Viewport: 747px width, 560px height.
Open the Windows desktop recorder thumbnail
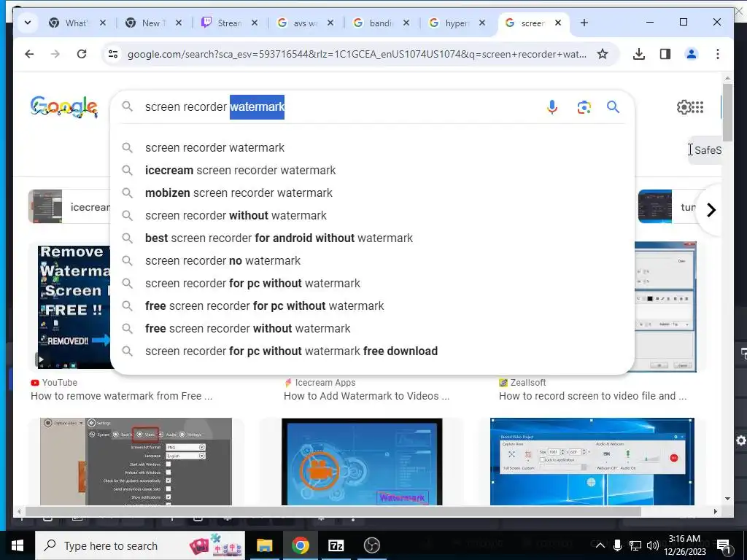click(x=592, y=462)
